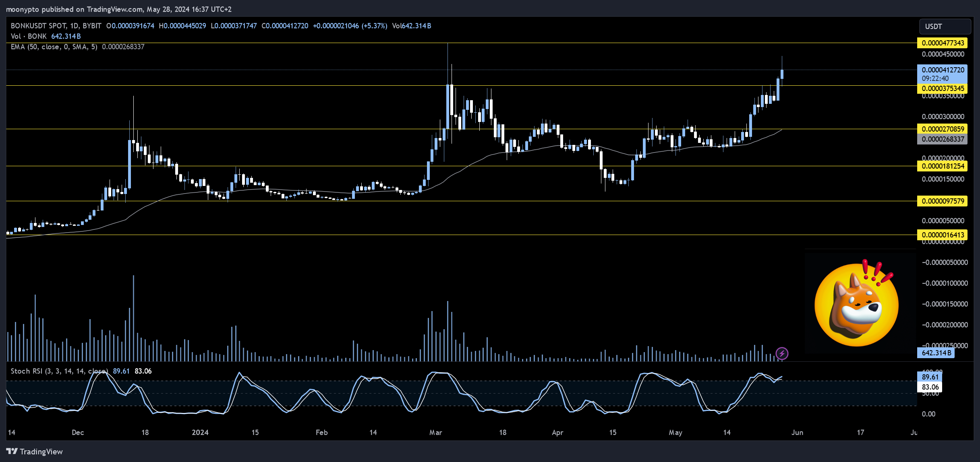This screenshot has width=980, height=462.
Task: Click the 0.0000477343 price level label
Action: [943, 43]
